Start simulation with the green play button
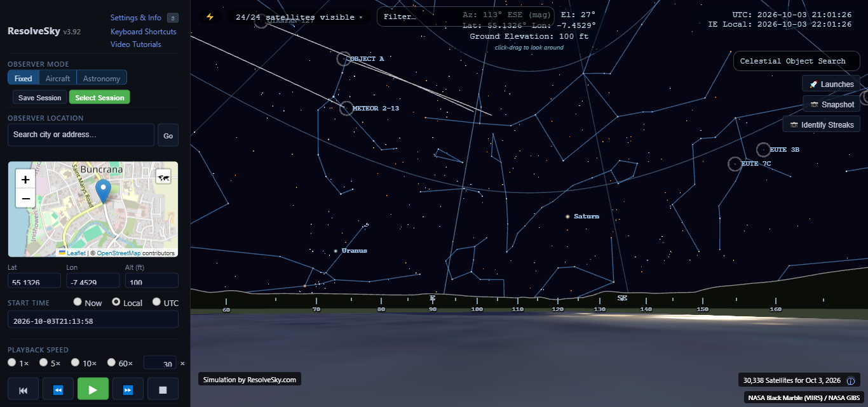 [93, 389]
